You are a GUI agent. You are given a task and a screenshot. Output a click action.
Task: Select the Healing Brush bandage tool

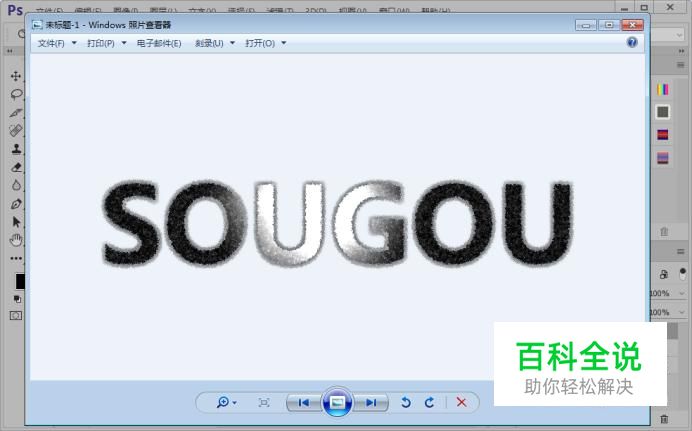(x=16, y=131)
